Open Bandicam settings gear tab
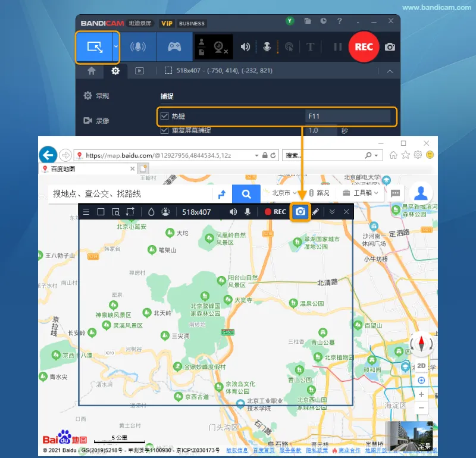This screenshot has width=476, height=458. 115,71
